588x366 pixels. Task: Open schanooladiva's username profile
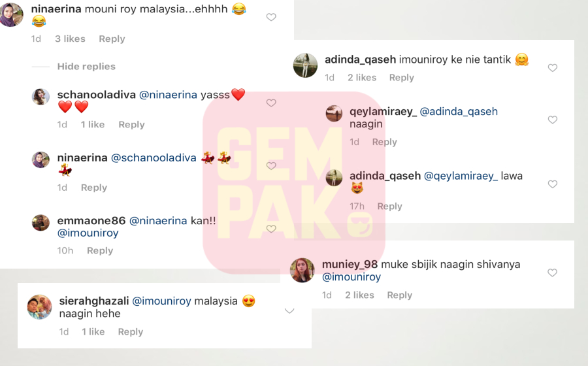pyautogui.click(x=97, y=95)
